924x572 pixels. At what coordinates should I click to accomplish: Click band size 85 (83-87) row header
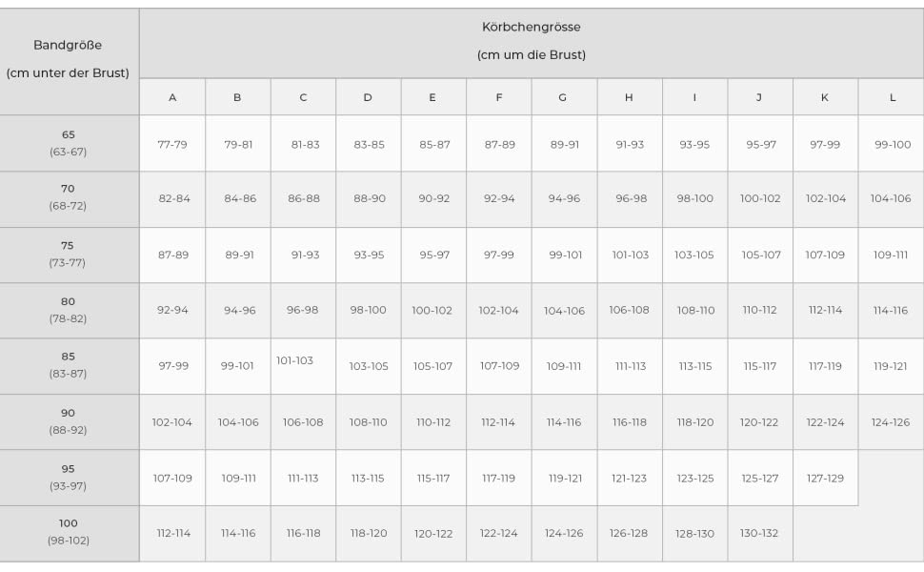pyautogui.click(x=68, y=365)
